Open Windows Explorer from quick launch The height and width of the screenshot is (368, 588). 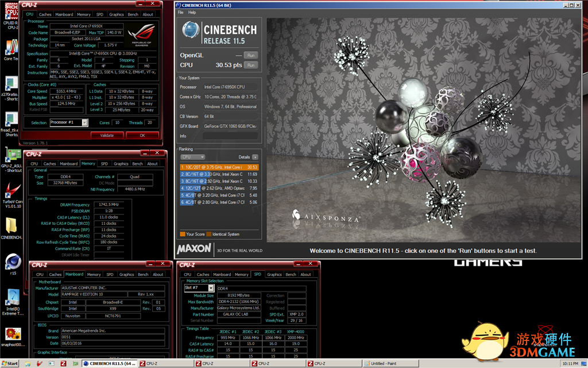pos(28,363)
